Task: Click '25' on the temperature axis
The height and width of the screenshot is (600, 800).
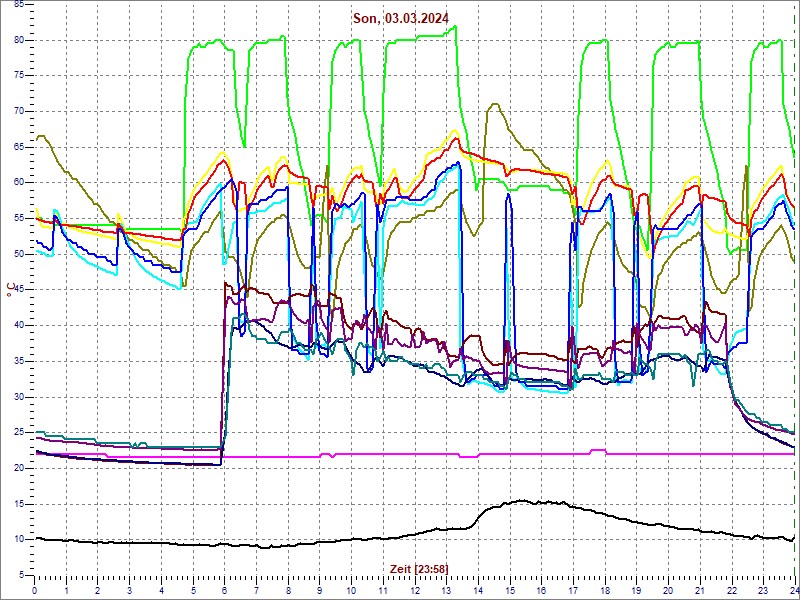Action: (x=19, y=433)
